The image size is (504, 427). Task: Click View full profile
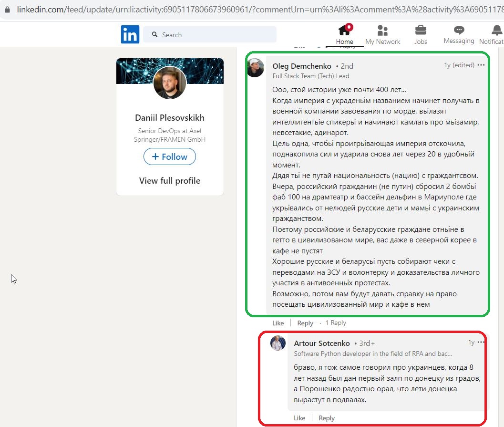click(x=170, y=181)
